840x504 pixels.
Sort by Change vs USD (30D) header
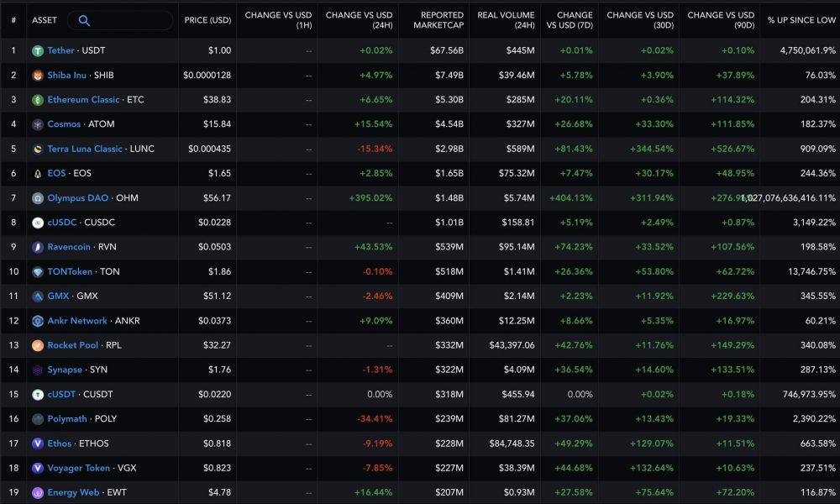pos(640,20)
